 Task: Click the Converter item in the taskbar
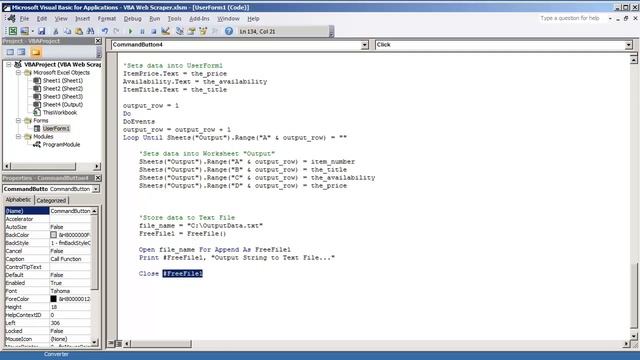point(56,354)
